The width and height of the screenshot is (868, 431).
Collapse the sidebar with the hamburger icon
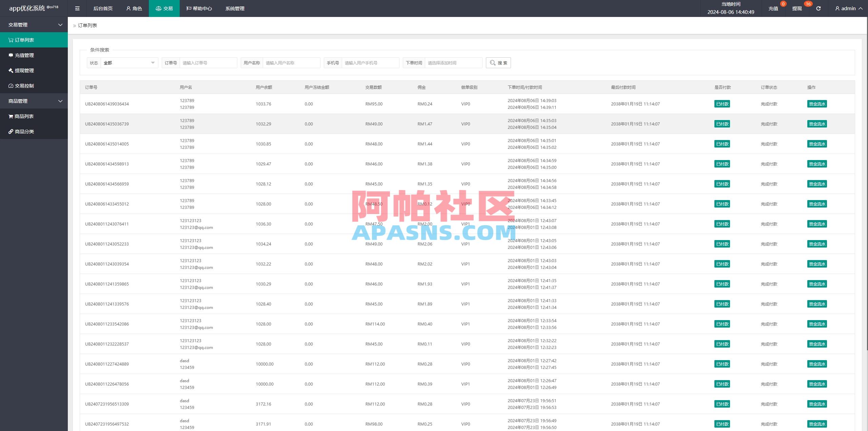coord(77,8)
